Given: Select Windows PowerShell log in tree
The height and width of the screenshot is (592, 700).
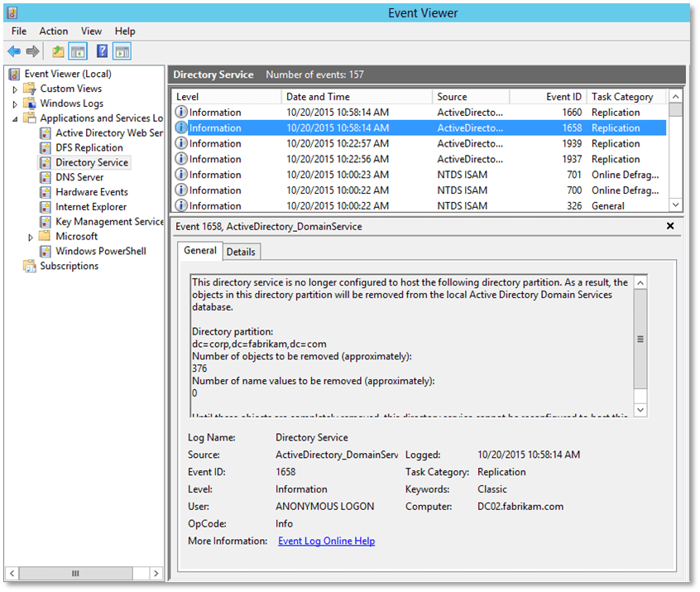Looking at the screenshot, I should [x=100, y=251].
